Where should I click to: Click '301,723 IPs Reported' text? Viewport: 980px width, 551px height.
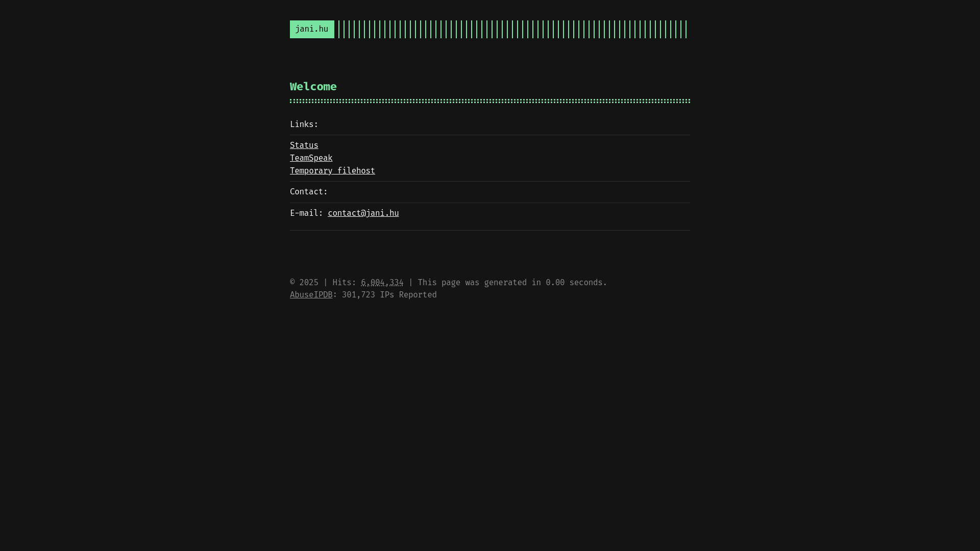[389, 295]
